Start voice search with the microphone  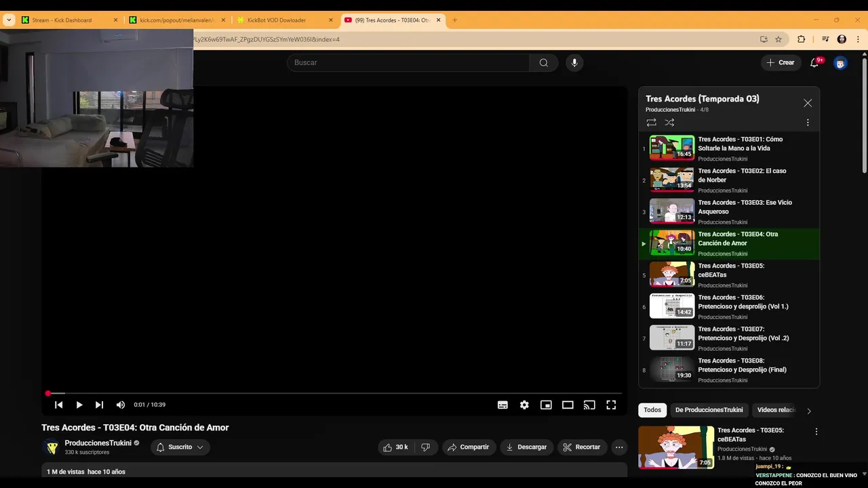(574, 62)
